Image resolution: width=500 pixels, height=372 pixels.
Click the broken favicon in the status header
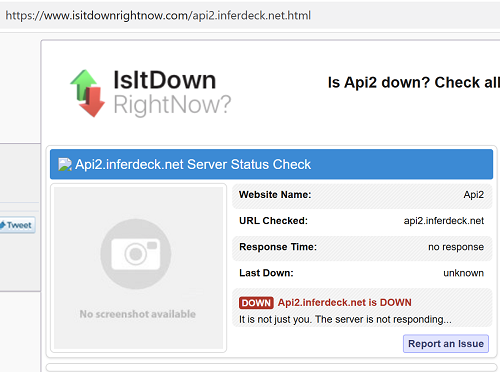pos(65,164)
